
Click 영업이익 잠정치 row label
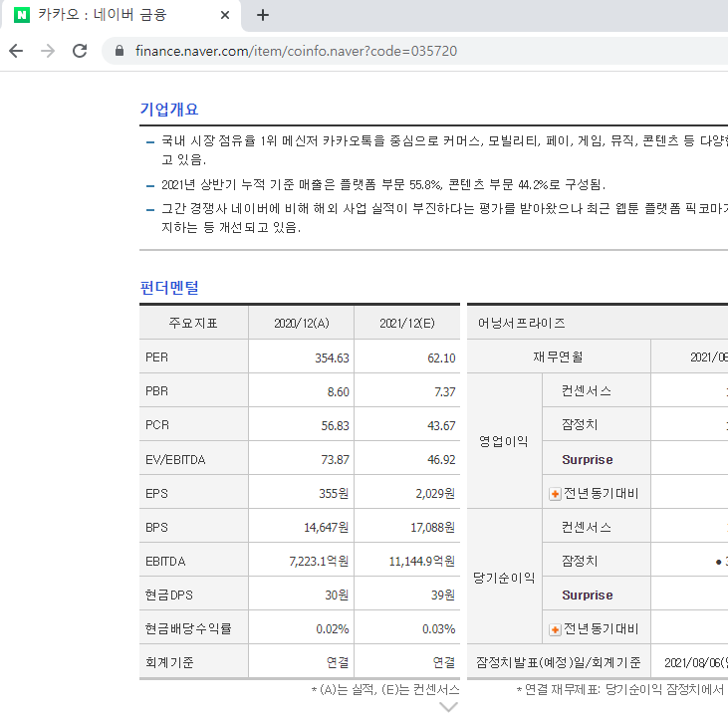(580, 424)
